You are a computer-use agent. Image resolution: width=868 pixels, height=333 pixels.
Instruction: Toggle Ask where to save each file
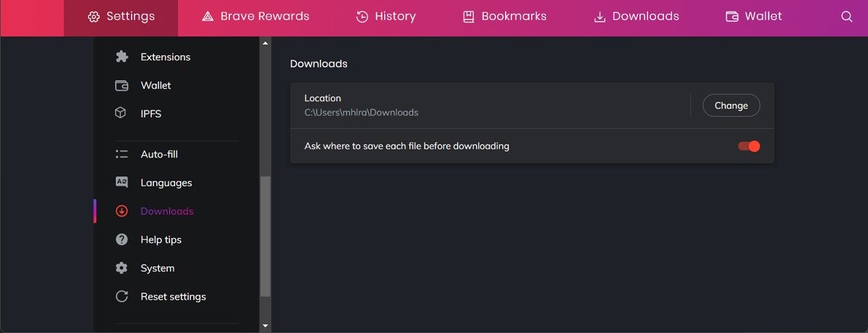pos(749,146)
